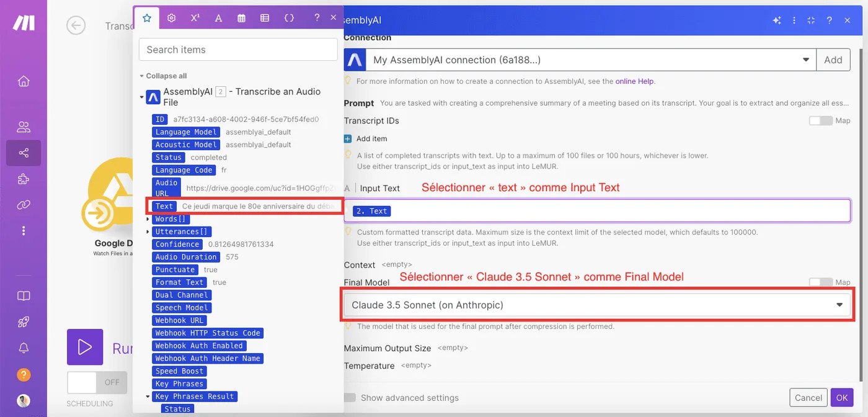The image size is (868, 417).
Task: Select the Language Model pill
Action: (x=186, y=132)
